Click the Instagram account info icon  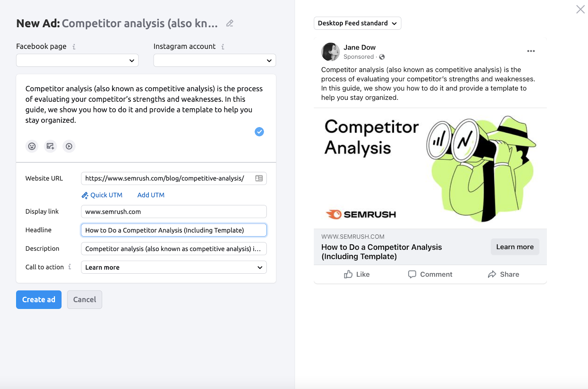(223, 47)
